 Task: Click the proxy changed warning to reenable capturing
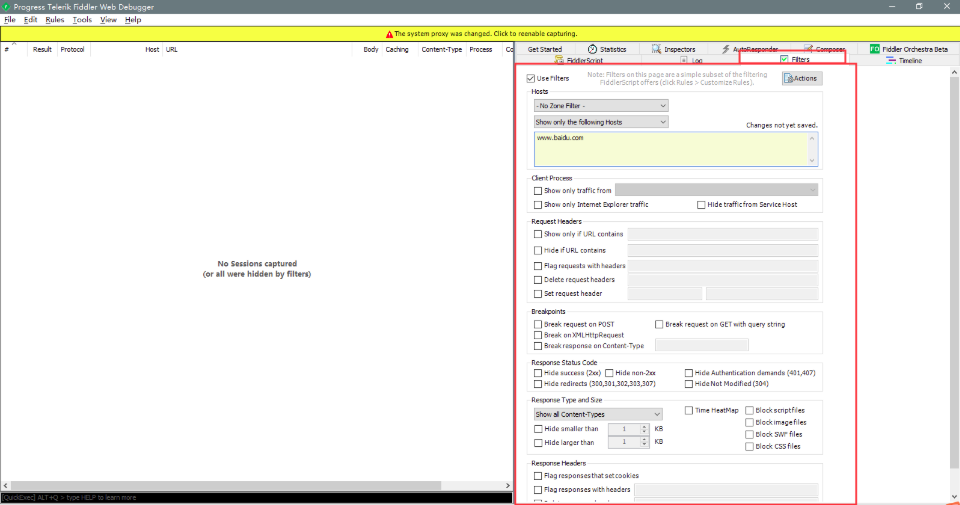pos(482,34)
